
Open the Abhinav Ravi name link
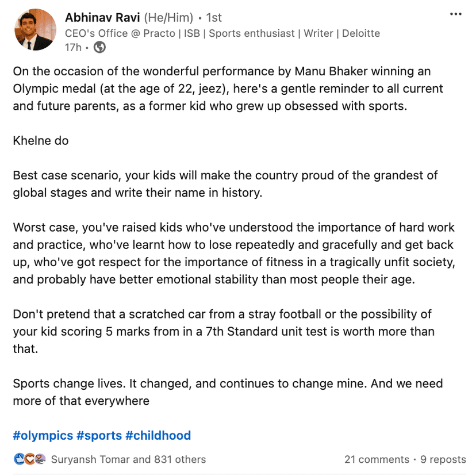102,18
